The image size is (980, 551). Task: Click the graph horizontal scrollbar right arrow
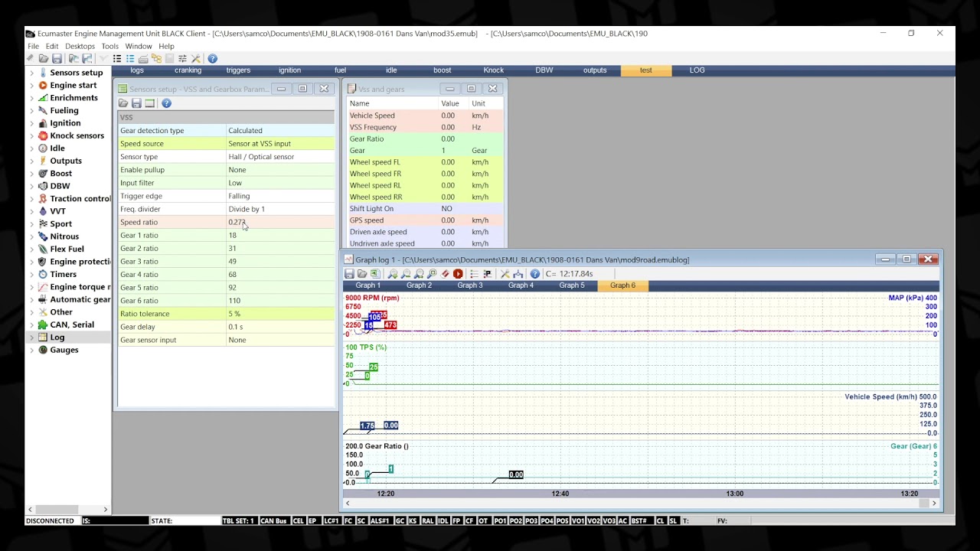pyautogui.click(x=934, y=503)
